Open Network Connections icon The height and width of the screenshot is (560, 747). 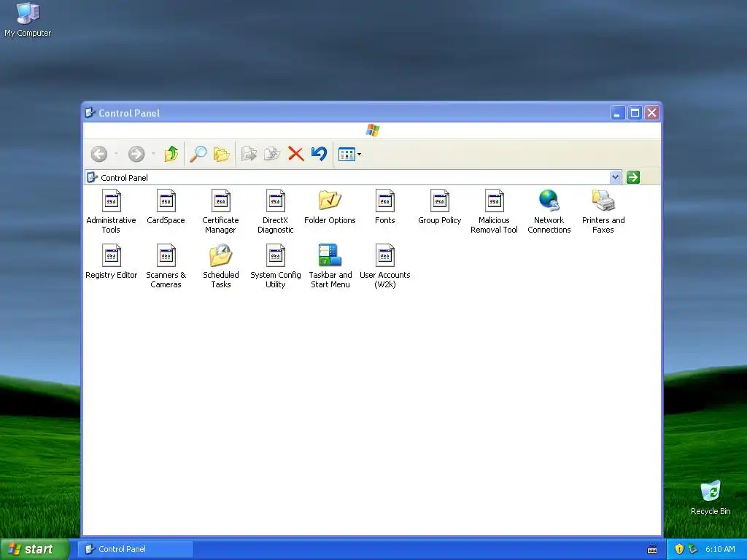click(x=549, y=201)
